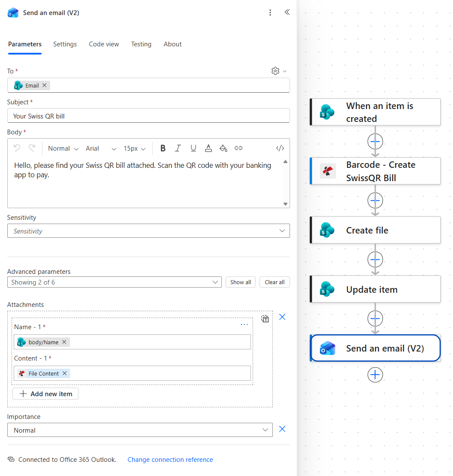Open the Sensitivity dropdown
Viewport: 453px width, 476px height.
[x=148, y=231]
